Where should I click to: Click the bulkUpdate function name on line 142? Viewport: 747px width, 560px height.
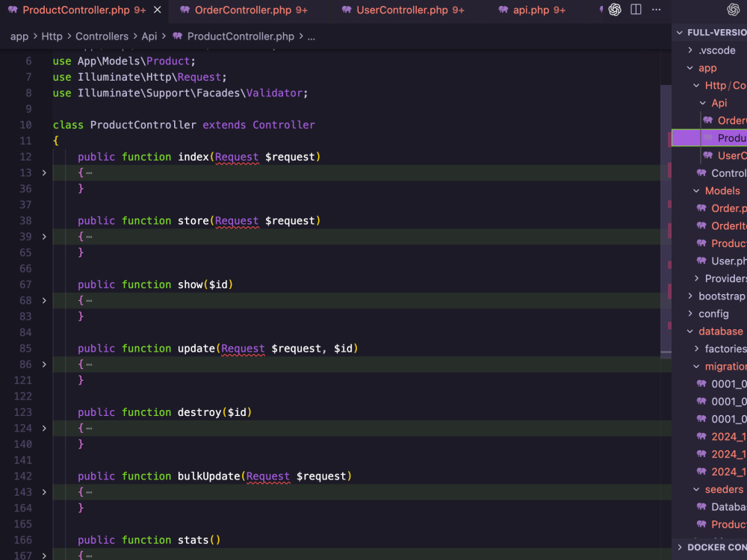[x=208, y=476]
